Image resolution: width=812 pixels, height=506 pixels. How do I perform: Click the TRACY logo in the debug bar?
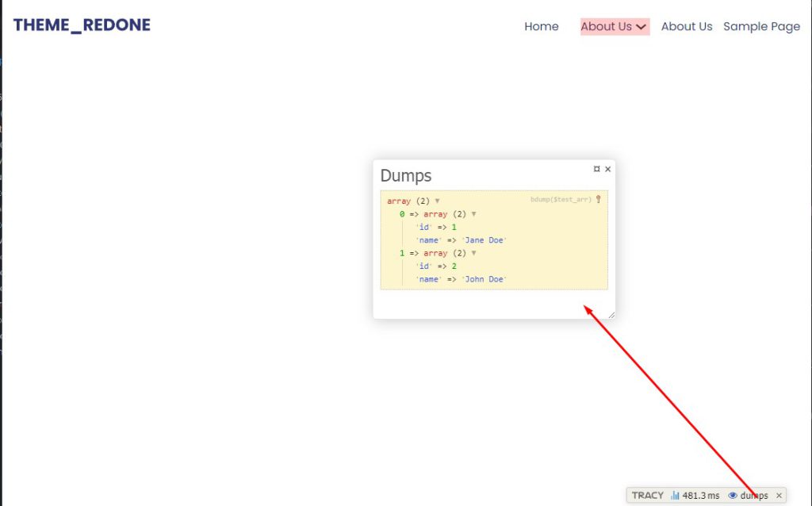click(647, 496)
